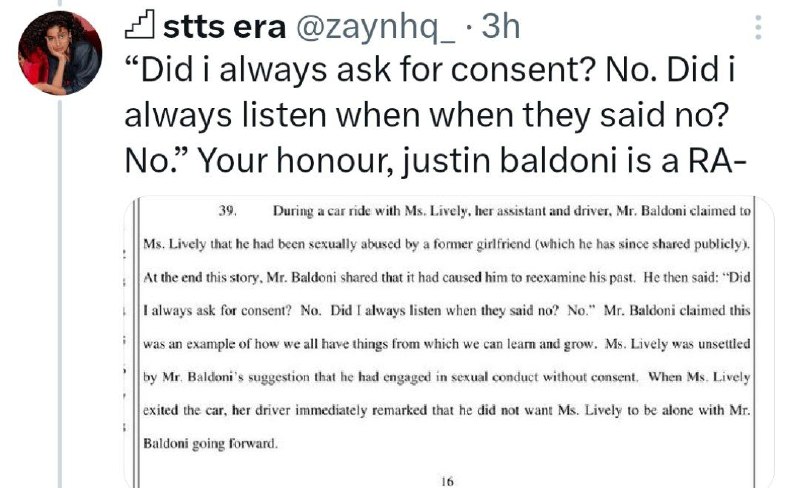Screen dimensions: 800x488
Task: Click paragraph number 39 in the document
Action: [x=228, y=211]
